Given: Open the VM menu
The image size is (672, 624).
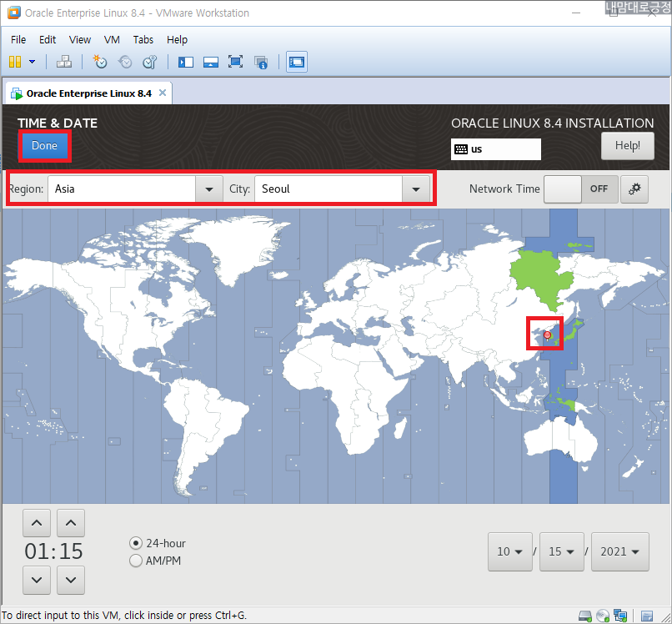Looking at the screenshot, I should coord(112,40).
